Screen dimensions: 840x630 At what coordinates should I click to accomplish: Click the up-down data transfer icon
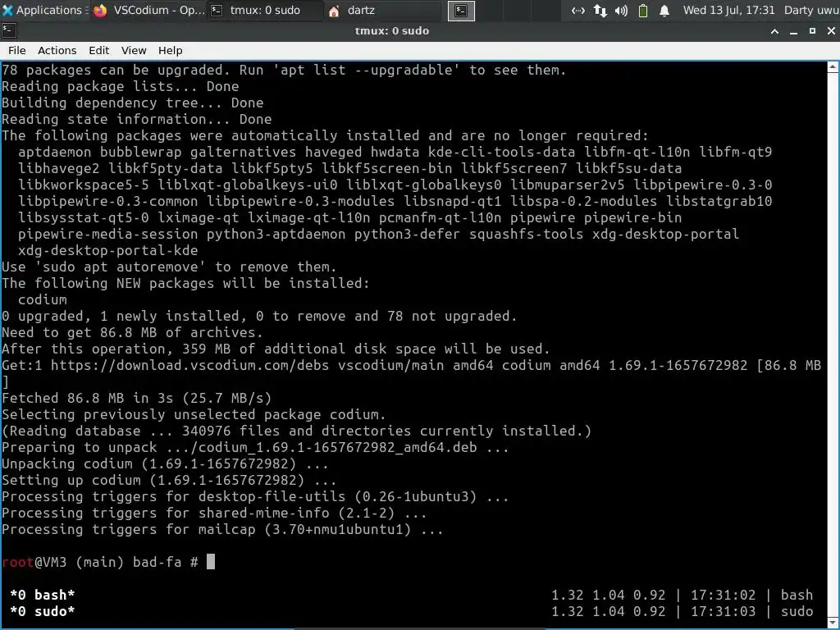point(600,11)
